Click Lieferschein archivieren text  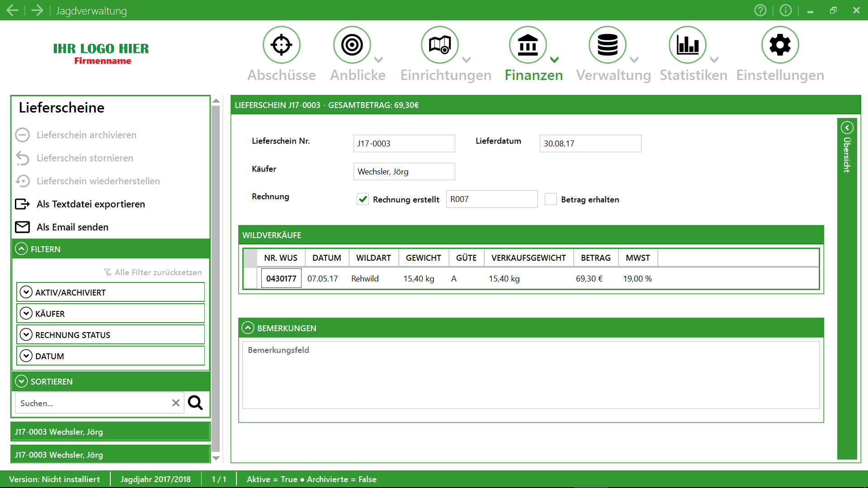[86, 135]
